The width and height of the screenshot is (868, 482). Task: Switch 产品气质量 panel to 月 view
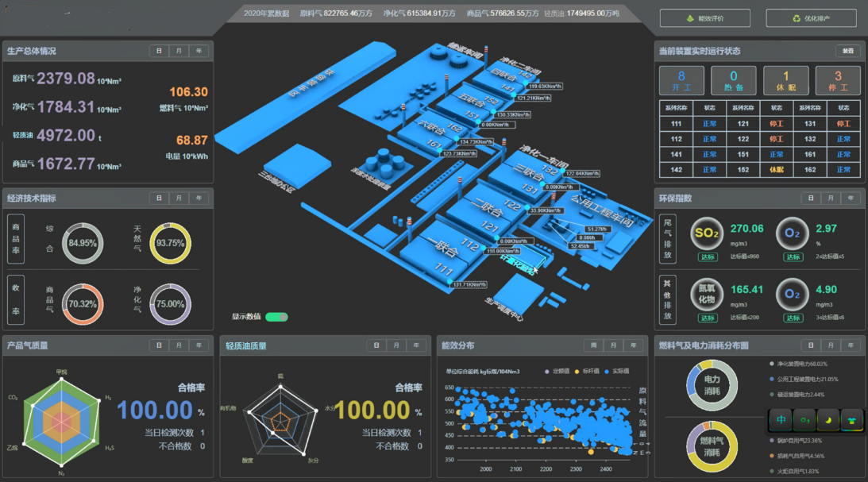(x=179, y=345)
